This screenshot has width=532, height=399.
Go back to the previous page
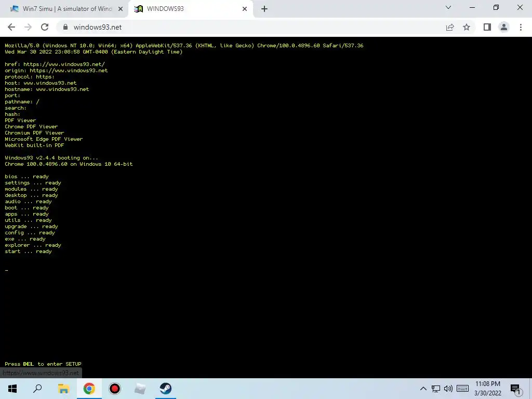11,27
